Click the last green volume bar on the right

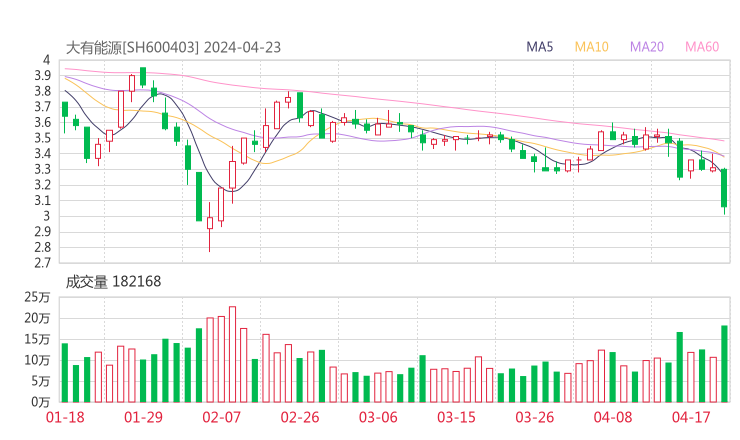pos(724,364)
